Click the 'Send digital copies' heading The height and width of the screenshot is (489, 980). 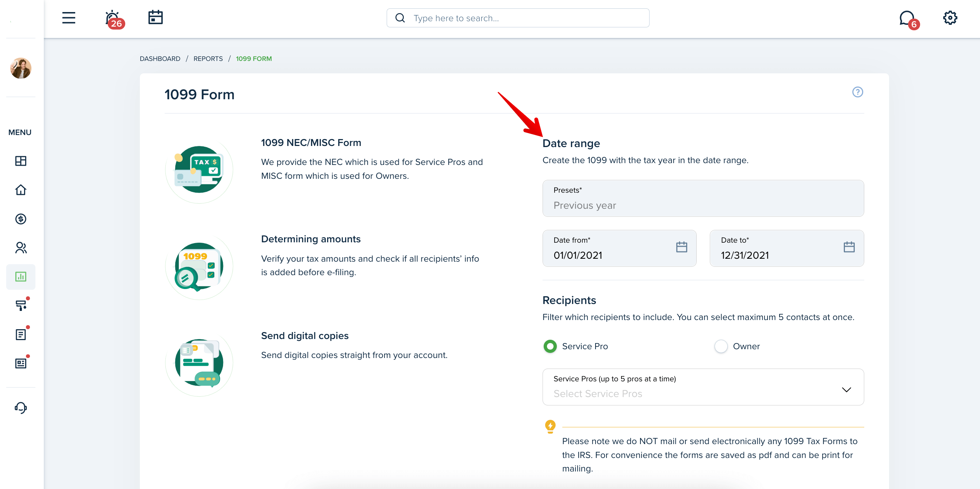pos(305,336)
